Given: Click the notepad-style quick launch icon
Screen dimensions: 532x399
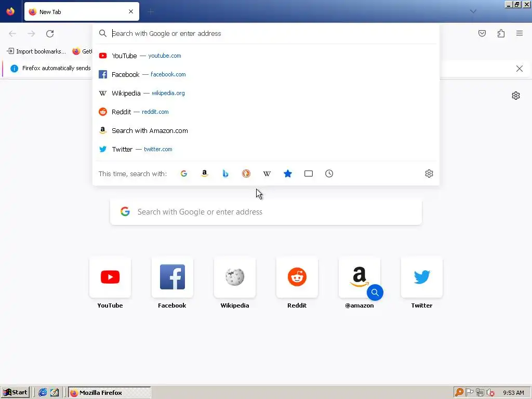Looking at the screenshot, I should (55, 393).
